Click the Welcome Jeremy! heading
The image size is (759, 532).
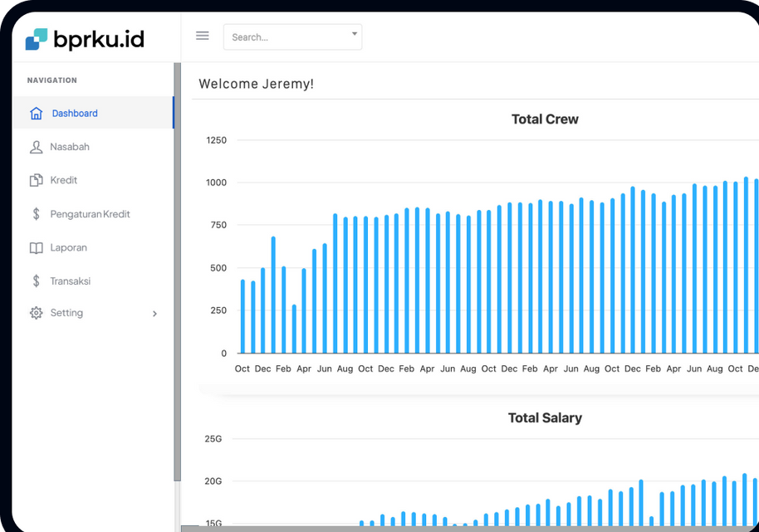pyautogui.click(x=256, y=84)
